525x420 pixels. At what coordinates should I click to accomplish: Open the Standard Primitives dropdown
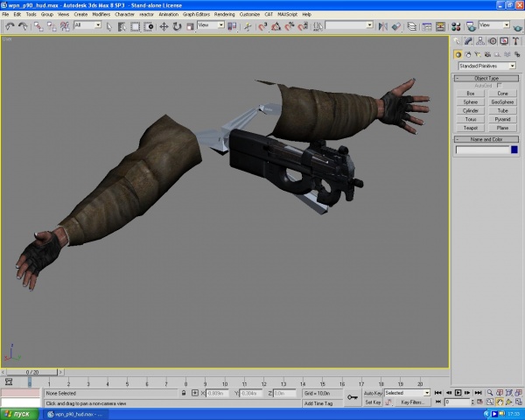click(486, 66)
